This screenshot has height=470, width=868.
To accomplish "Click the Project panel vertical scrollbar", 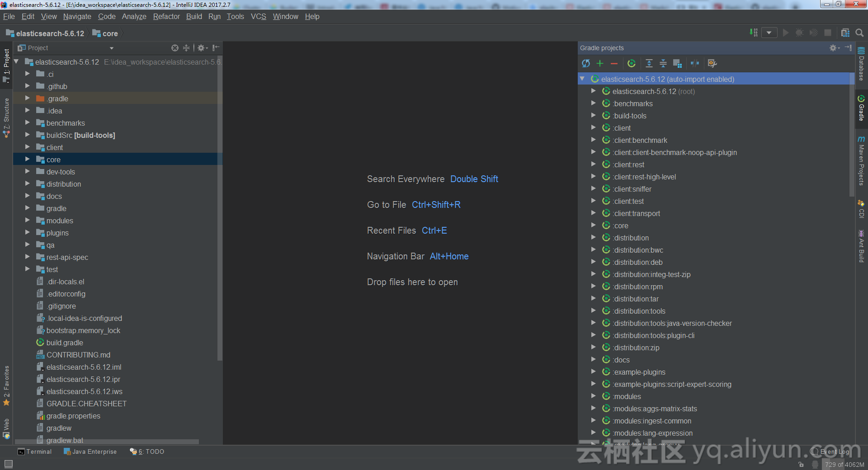I will click(220, 208).
